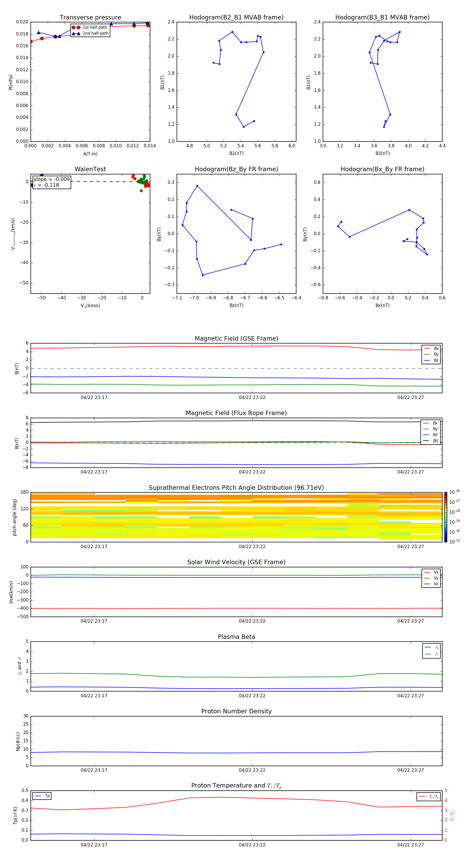Click the "Proton Number Density" title

point(236,711)
